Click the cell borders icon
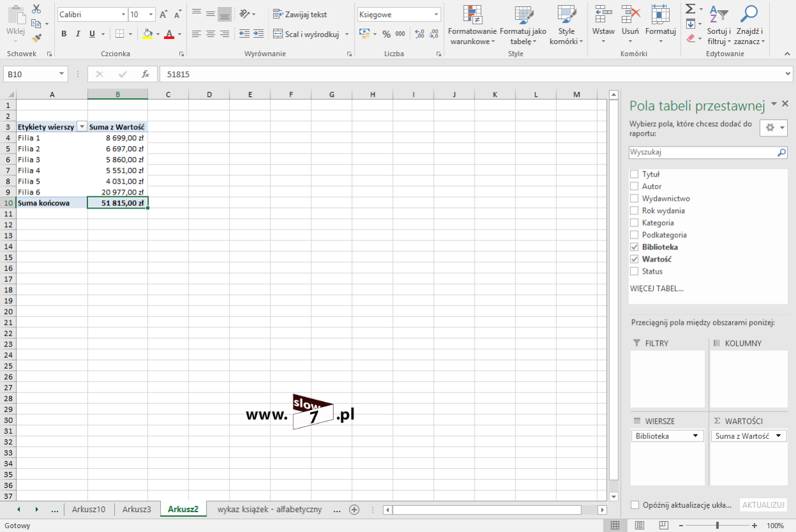796x532 pixels. (120, 34)
